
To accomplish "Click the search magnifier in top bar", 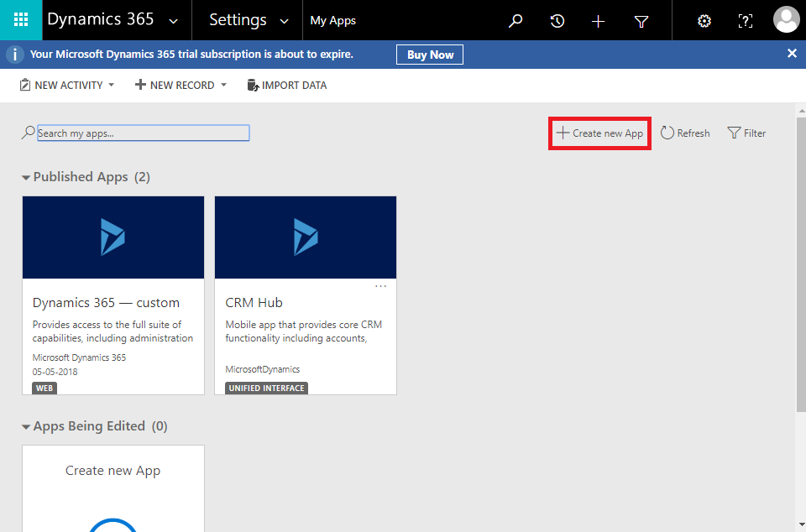I will point(515,20).
